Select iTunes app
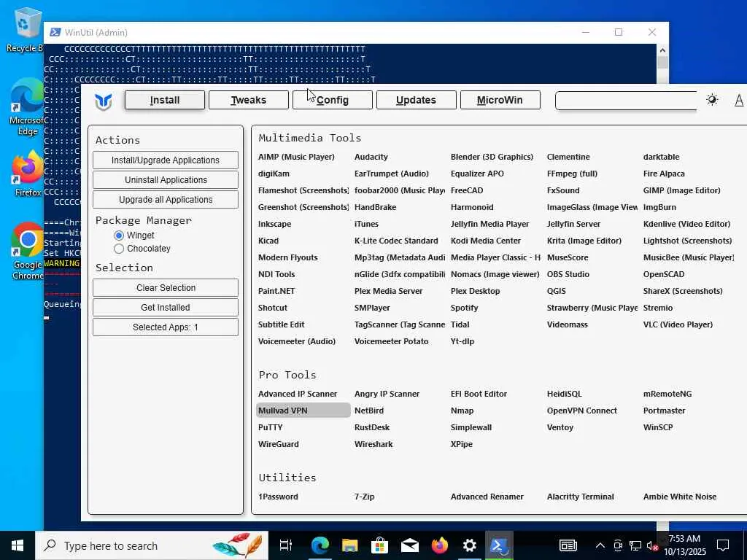 [366, 225]
